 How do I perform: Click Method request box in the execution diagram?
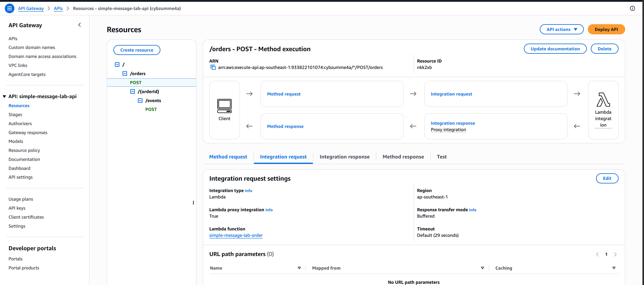332,94
